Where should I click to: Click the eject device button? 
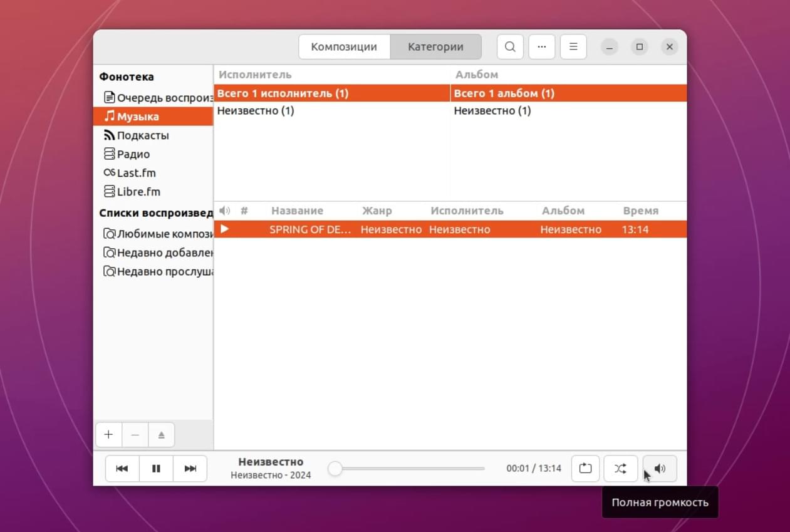[x=161, y=435]
